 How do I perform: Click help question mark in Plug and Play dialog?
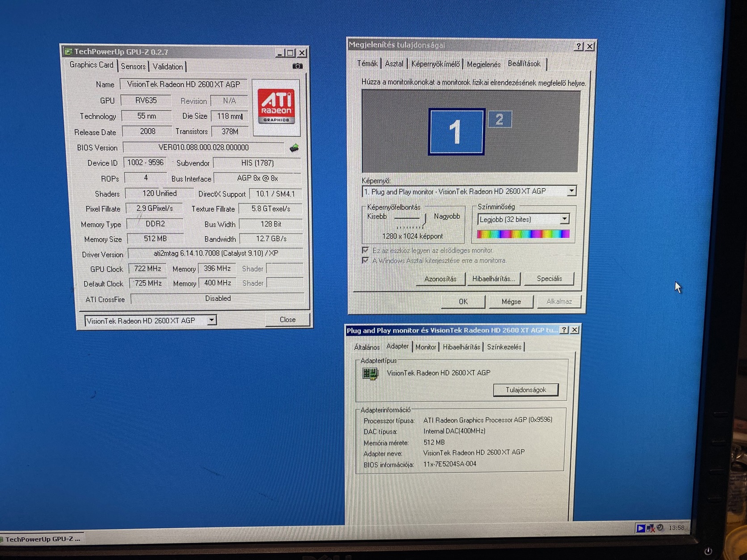(x=564, y=330)
